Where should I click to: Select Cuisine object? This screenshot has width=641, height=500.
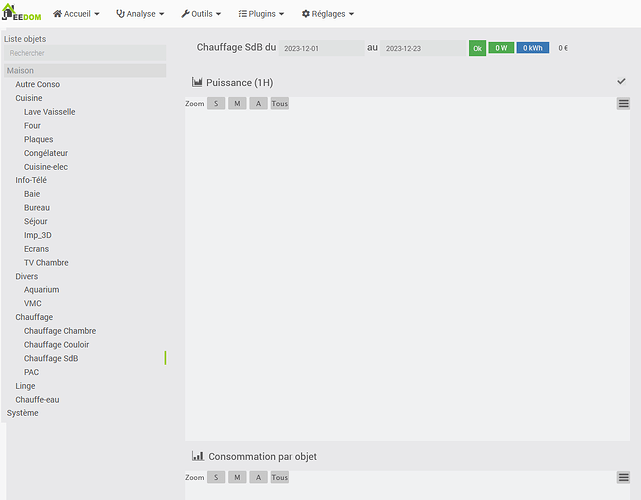coord(29,98)
